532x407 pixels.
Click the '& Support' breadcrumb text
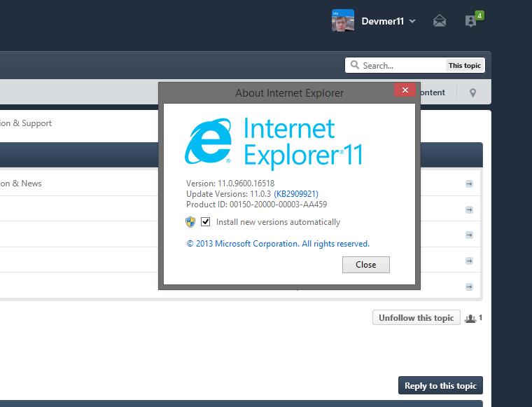click(32, 123)
